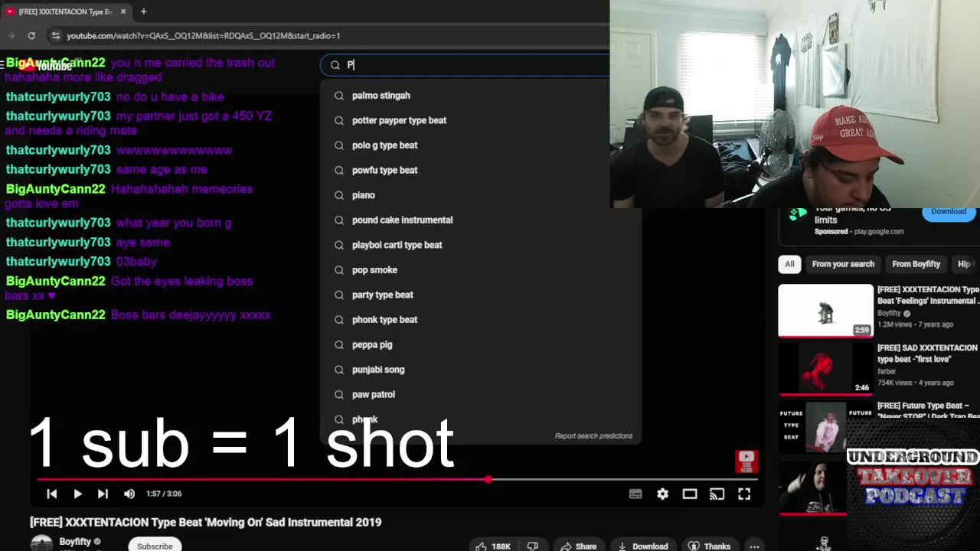This screenshot has height=551, width=980.
Task: Click search icon beside peppa pig
Action: (x=339, y=344)
